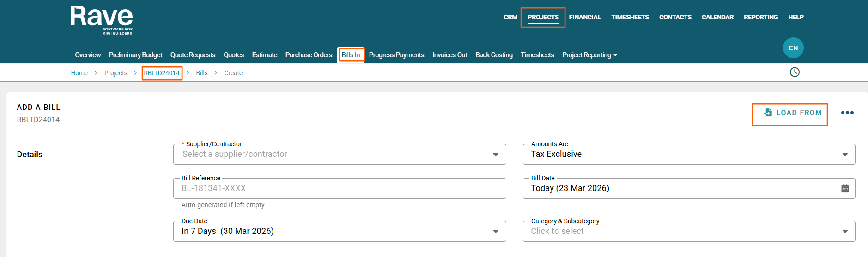Click the CN user avatar

pos(793,48)
